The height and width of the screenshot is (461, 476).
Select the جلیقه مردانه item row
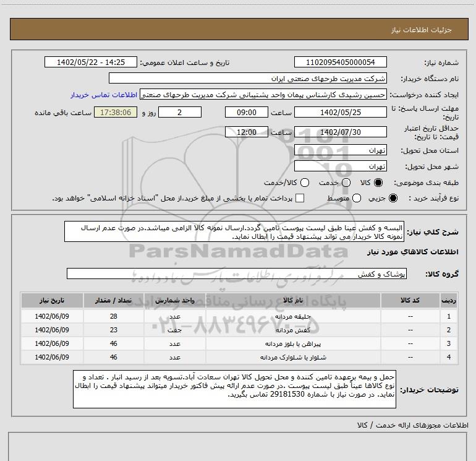pyautogui.click(x=239, y=316)
